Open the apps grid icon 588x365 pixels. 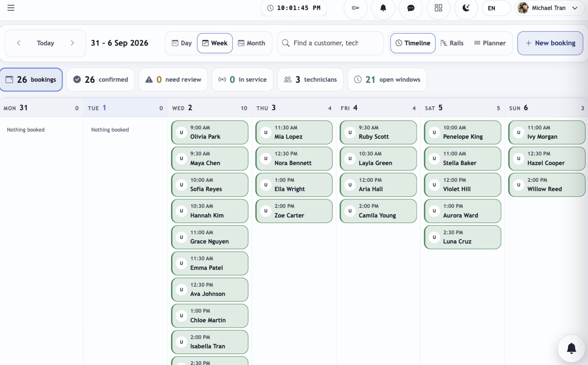(438, 8)
